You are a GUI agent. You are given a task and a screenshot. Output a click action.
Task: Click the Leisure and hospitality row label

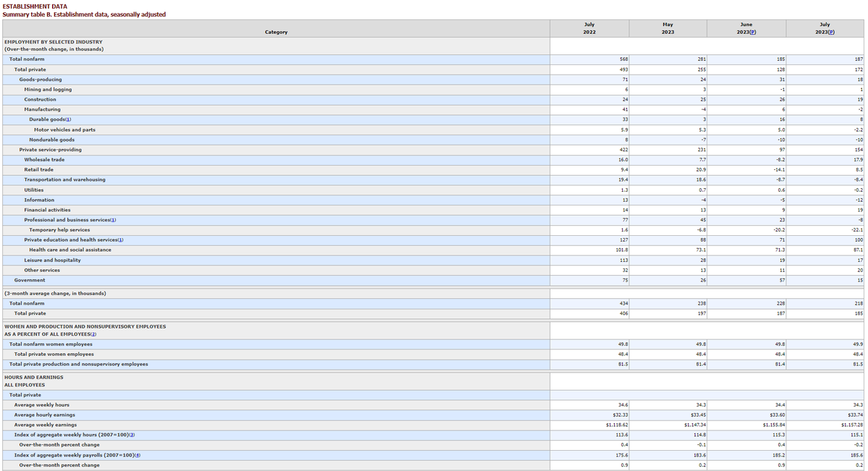pos(52,260)
